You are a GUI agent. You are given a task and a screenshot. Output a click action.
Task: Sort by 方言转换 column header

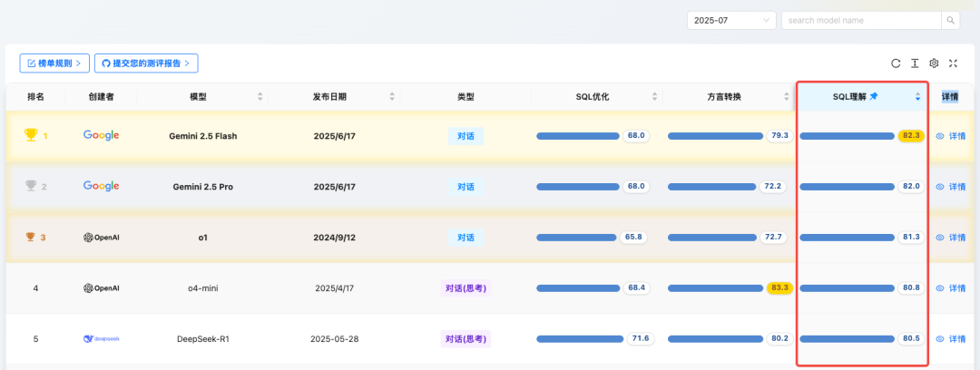click(723, 96)
